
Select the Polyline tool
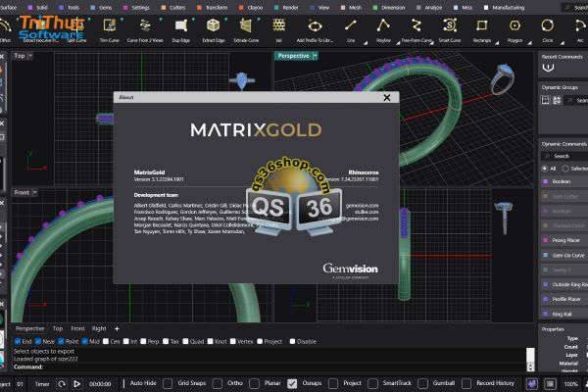(383, 29)
